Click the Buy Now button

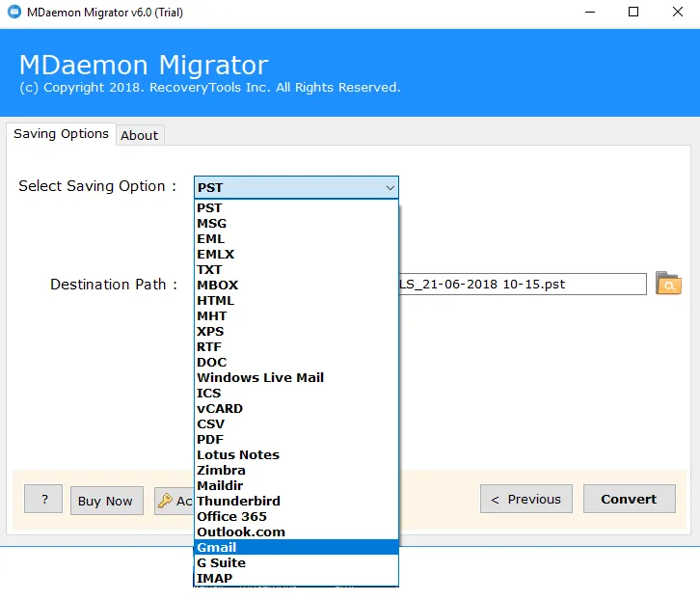tap(106, 501)
